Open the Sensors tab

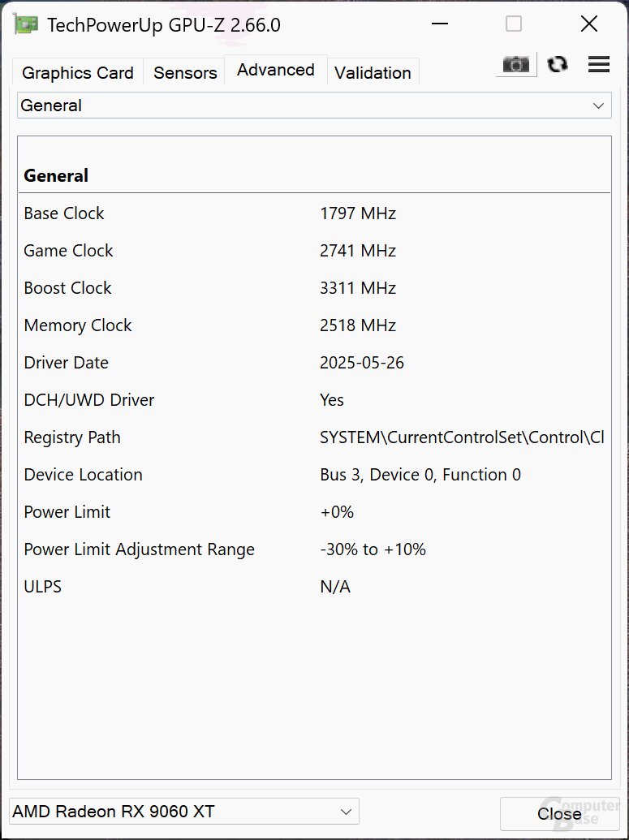pyautogui.click(x=185, y=73)
